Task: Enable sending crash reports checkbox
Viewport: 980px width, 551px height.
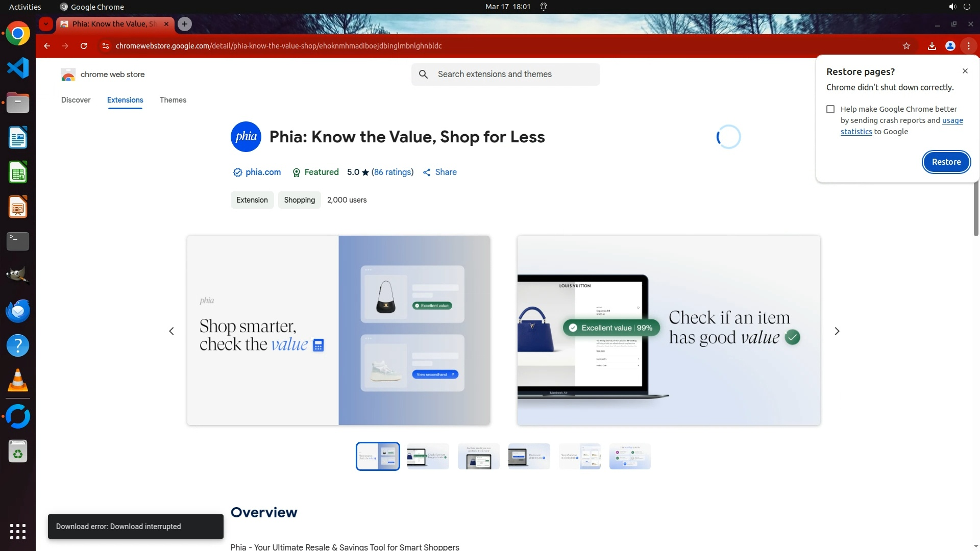Action: [x=830, y=109]
